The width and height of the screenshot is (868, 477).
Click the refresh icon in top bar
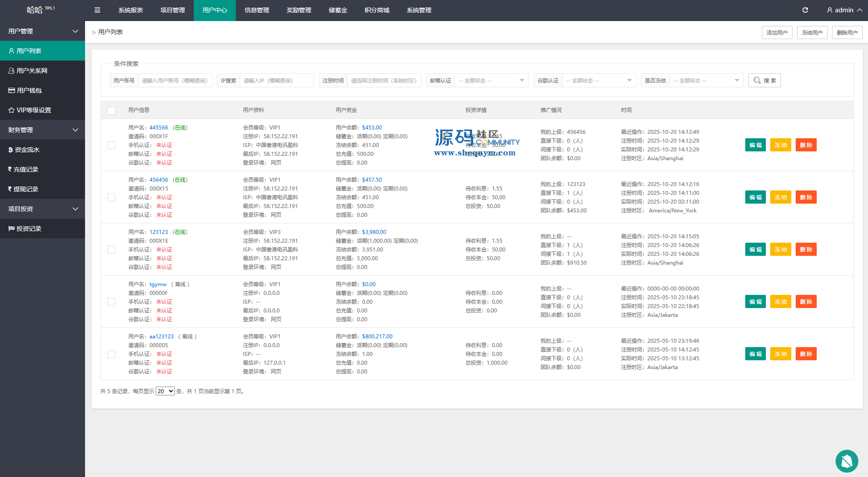pyautogui.click(x=805, y=10)
